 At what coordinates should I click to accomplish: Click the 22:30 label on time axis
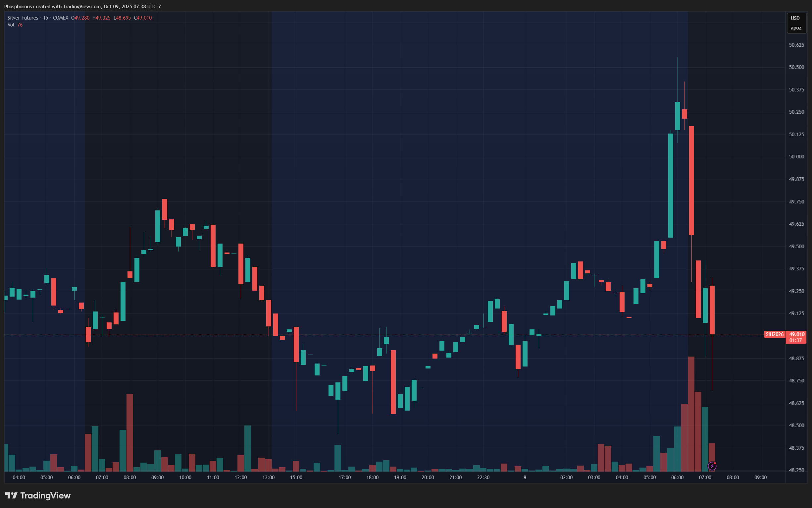(483, 478)
